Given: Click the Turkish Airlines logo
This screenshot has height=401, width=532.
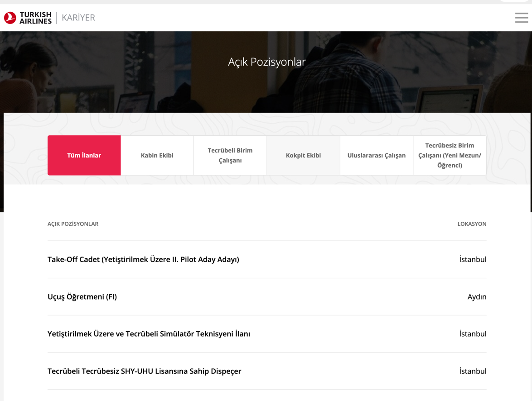Looking at the screenshot, I should click(28, 18).
